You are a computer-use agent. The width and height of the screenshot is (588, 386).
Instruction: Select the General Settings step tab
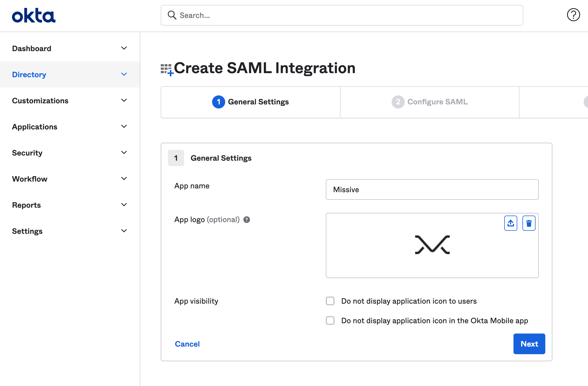pyautogui.click(x=250, y=102)
